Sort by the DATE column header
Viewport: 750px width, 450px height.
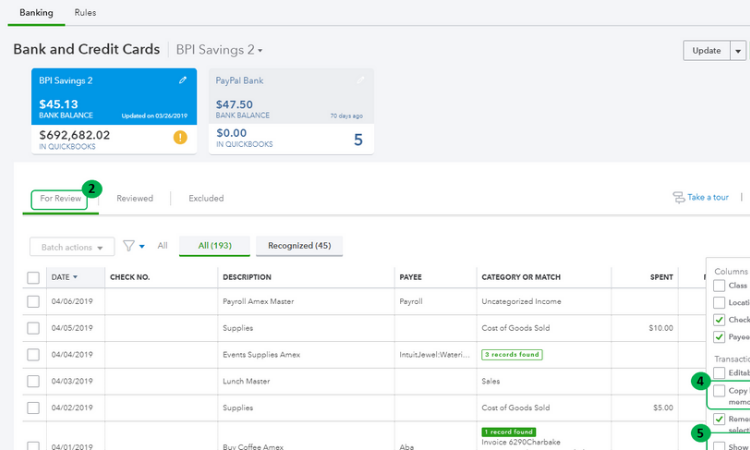click(x=64, y=277)
